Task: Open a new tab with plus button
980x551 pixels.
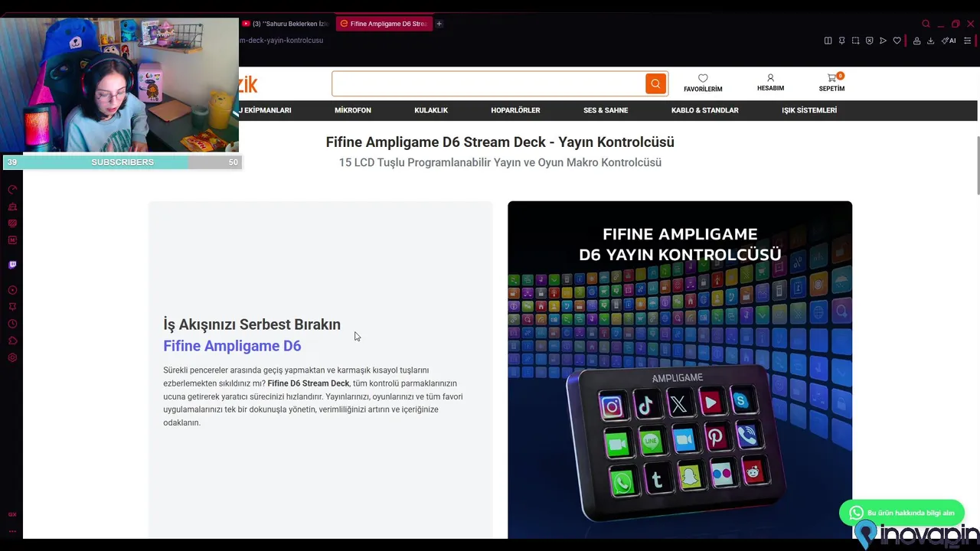Action: [x=439, y=24]
